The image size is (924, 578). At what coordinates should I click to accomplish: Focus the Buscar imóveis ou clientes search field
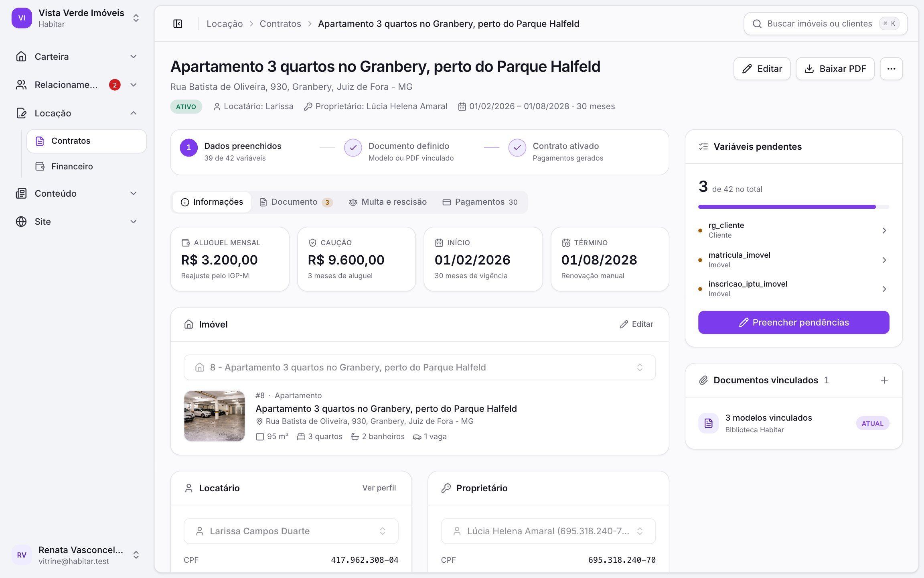click(826, 24)
